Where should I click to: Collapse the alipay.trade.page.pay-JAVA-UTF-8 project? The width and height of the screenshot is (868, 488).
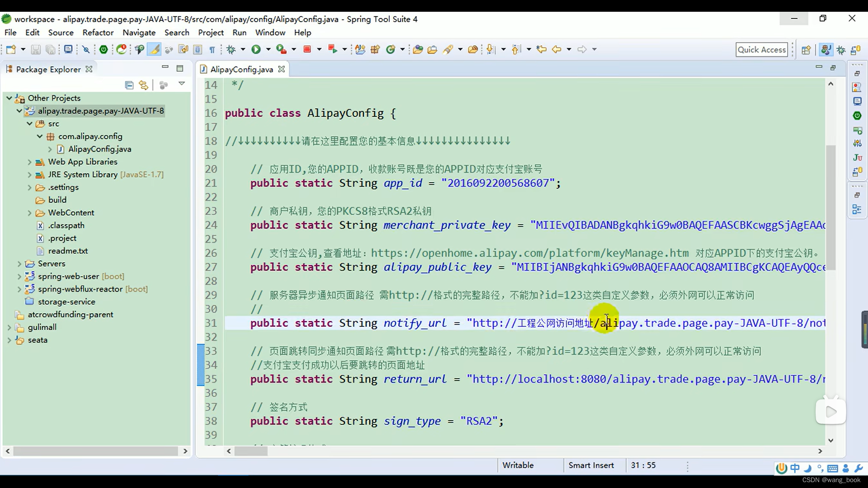pos(19,111)
